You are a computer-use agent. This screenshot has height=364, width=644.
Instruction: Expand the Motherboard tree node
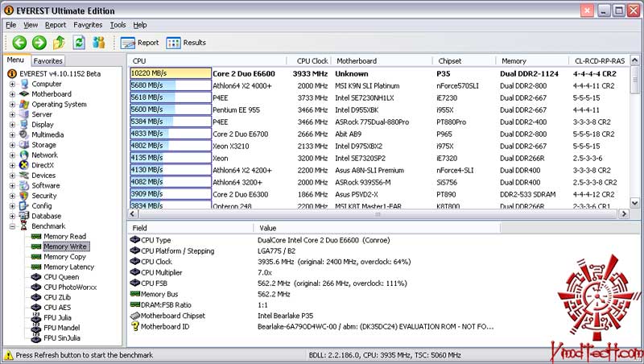(x=12, y=94)
